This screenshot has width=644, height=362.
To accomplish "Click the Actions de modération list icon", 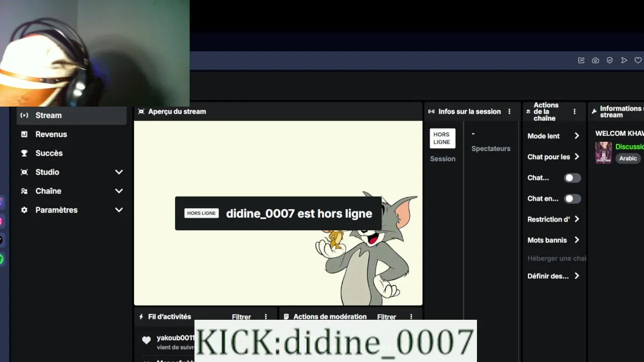I will (286, 317).
